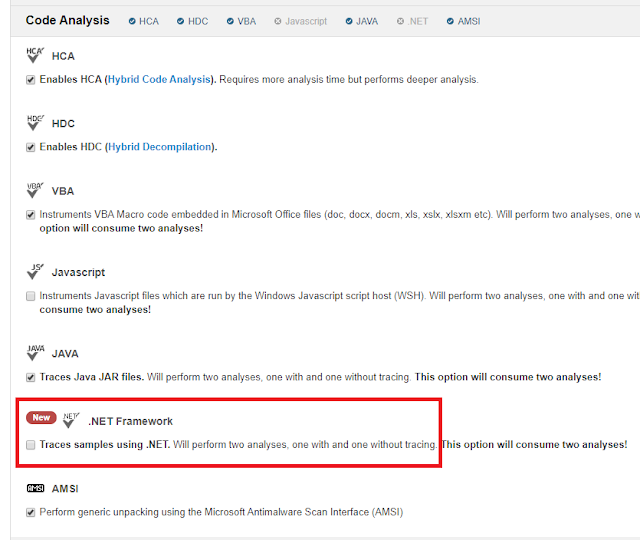Select .NET in the header bar
Viewport: 640px width, 540px height.
tap(412, 21)
